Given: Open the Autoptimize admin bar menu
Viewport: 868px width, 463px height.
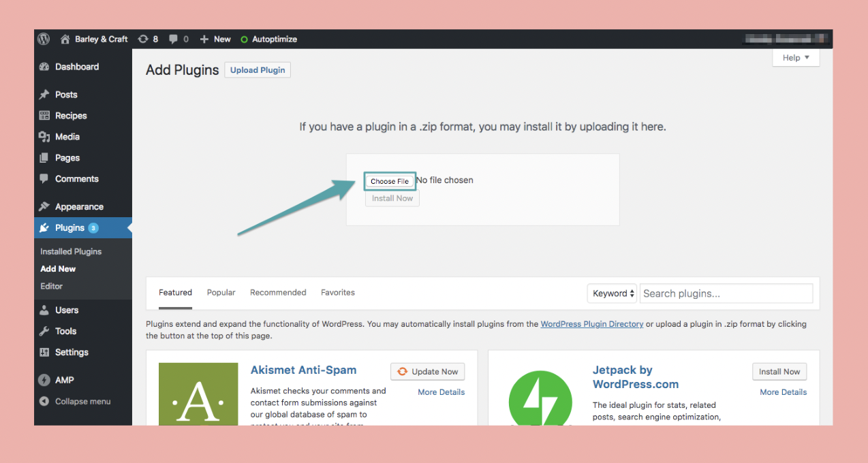Looking at the screenshot, I should click(269, 39).
